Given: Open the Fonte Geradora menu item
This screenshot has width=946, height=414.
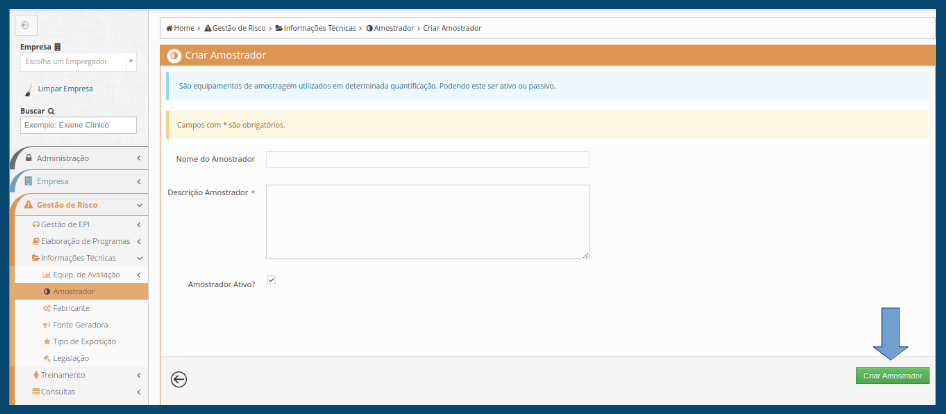Looking at the screenshot, I should [x=80, y=325].
